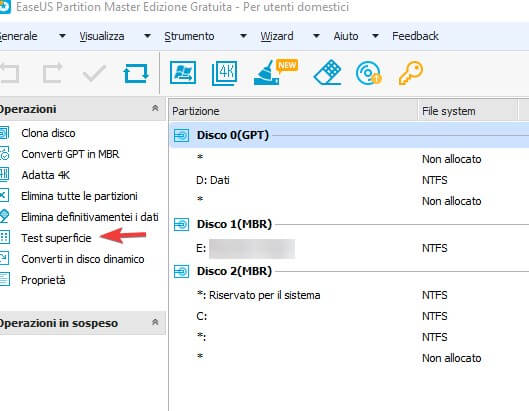
Task: Click the Elimina definitivamente i dati icon
Action: 5,217
